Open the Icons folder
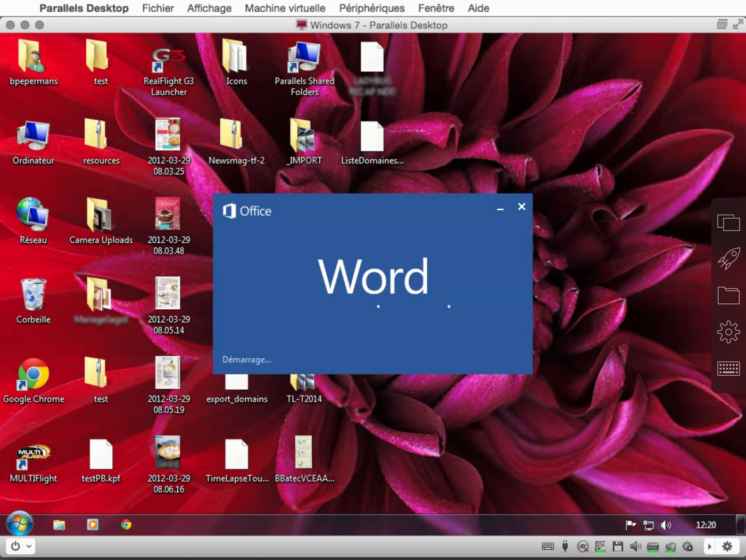Screen dimensions: 746x560 [236, 62]
